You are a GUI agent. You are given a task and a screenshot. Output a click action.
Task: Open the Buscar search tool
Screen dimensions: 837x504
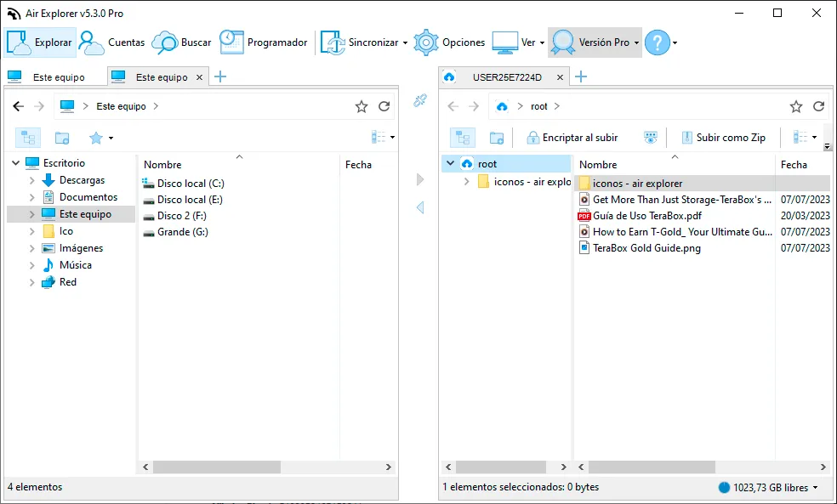click(182, 42)
